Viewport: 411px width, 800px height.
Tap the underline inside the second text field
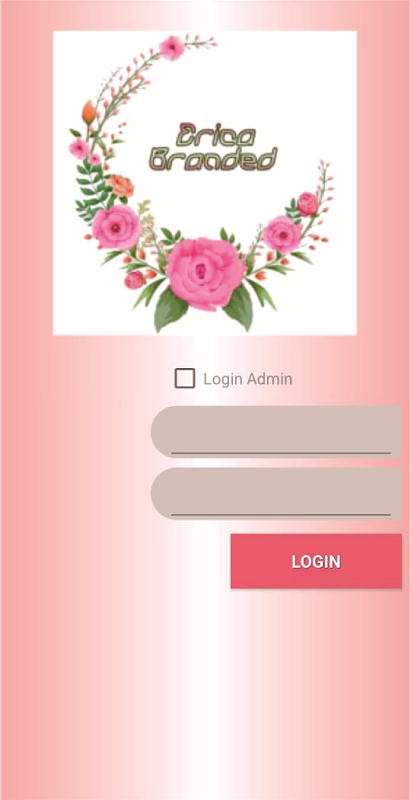pos(281,514)
